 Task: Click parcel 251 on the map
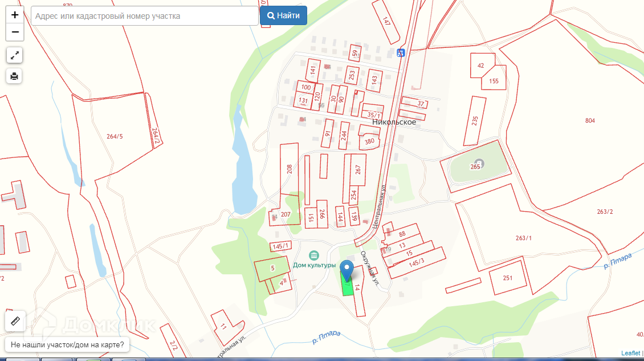tap(508, 278)
